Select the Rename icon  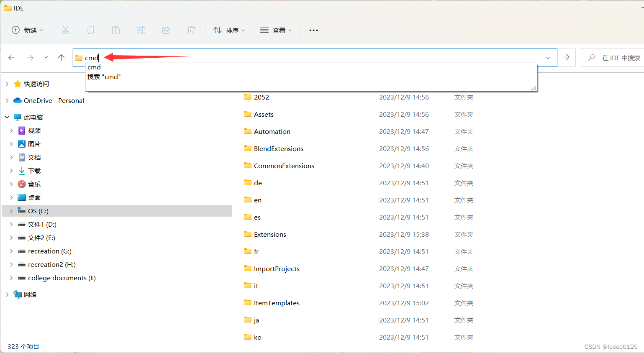pos(141,30)
